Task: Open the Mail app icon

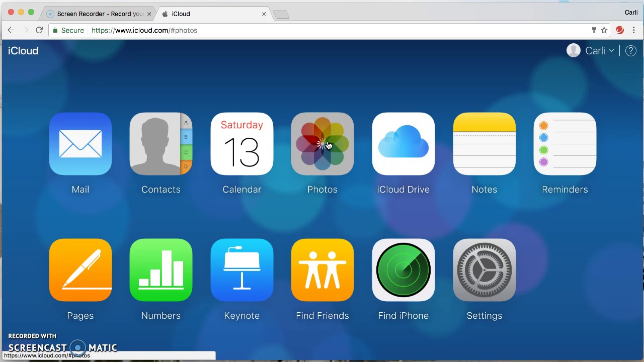Action: [80, 144]
